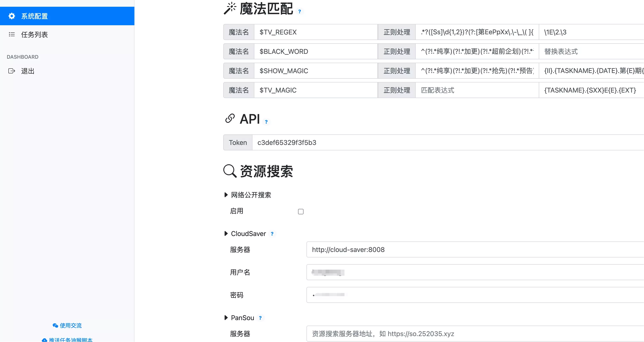644x342 pixels.
Task: Edit the $BLACK_WORD magic name field
Action: tap(316, 51)
